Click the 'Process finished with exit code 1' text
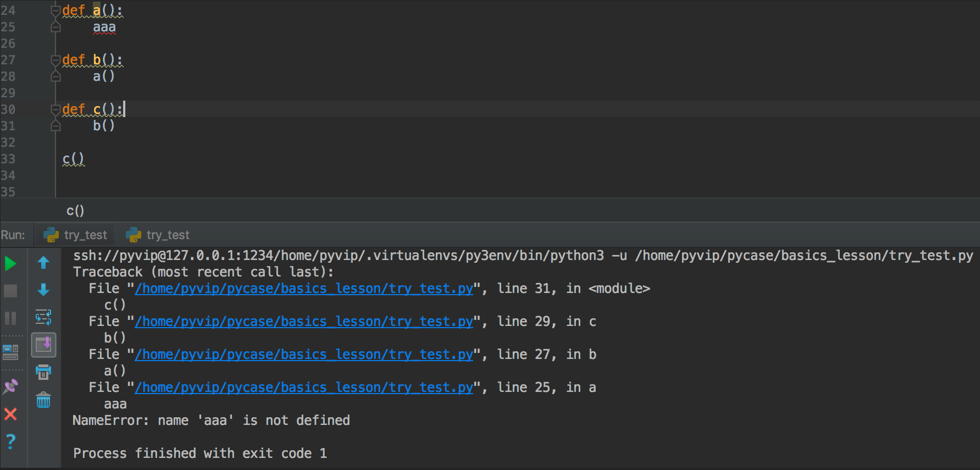The height and width of the screenshot is (470, 980). 200,454
